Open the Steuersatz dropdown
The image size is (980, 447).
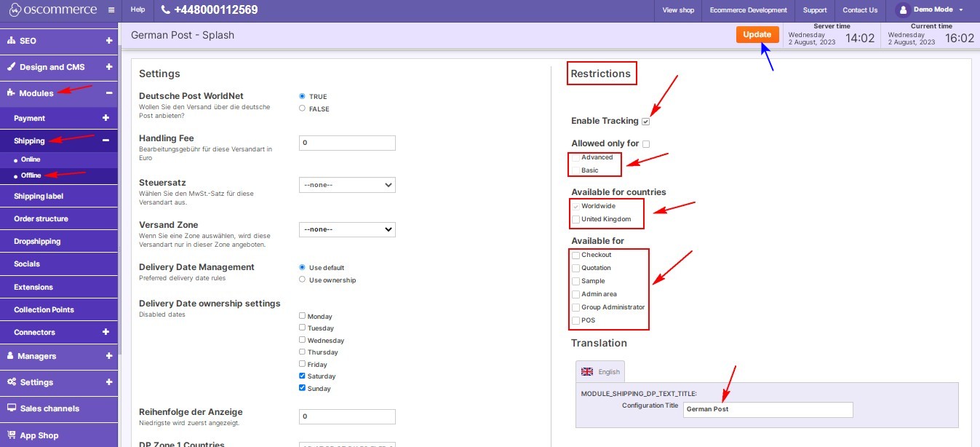(347, 185)
